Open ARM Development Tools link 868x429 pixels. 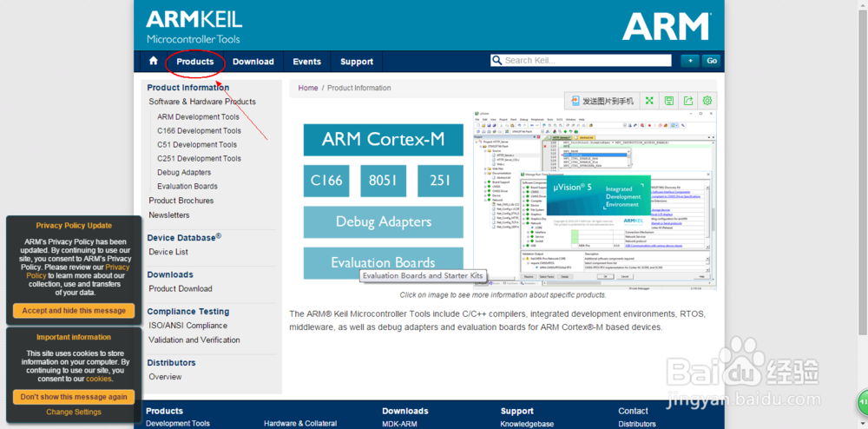(x=198, y=116)
